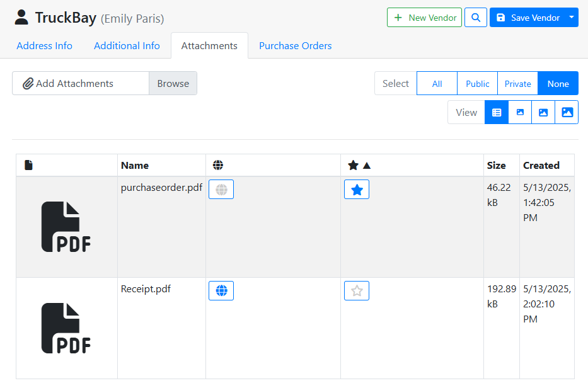Click the globe column header icon
The image size is (588, 388).
coord(218,166)
